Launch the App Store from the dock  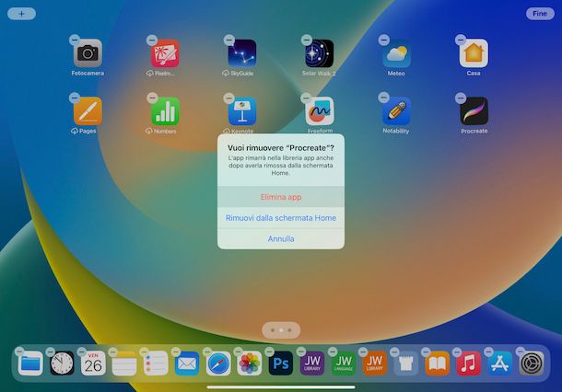tap(499, 363)
